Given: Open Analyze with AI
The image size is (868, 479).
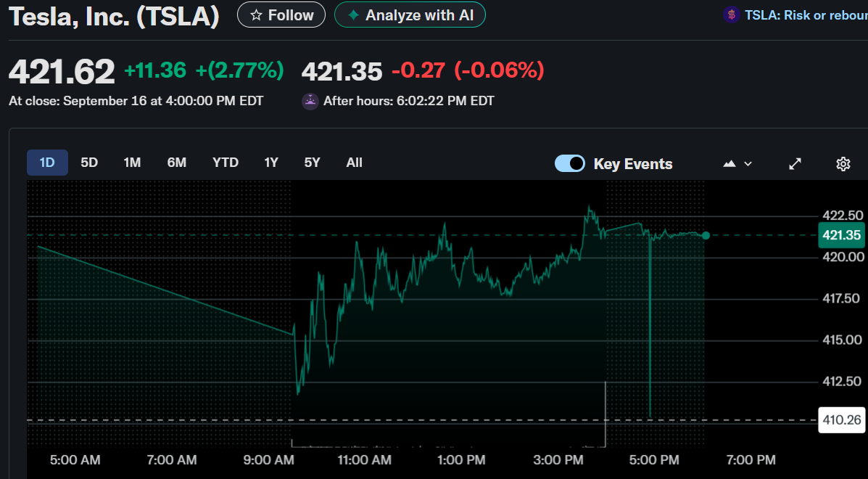Looking at the screenshot, I should pyautogui.click(x=410, y=15).
